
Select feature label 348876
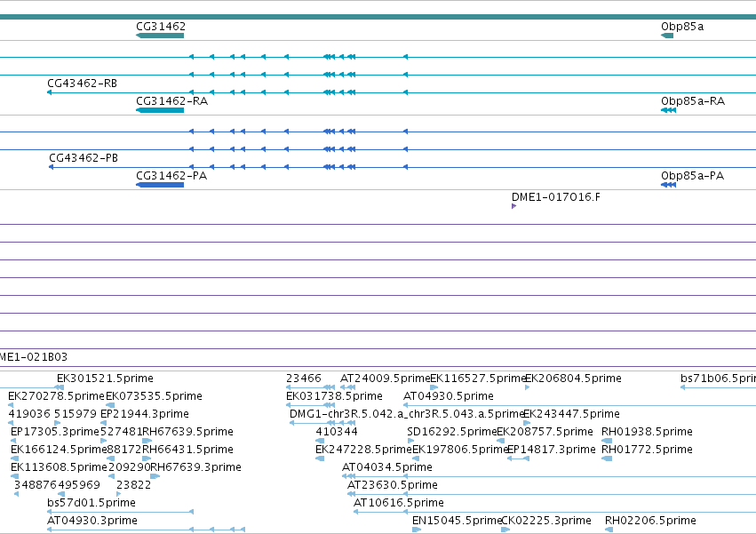click(x=36, y=485)
